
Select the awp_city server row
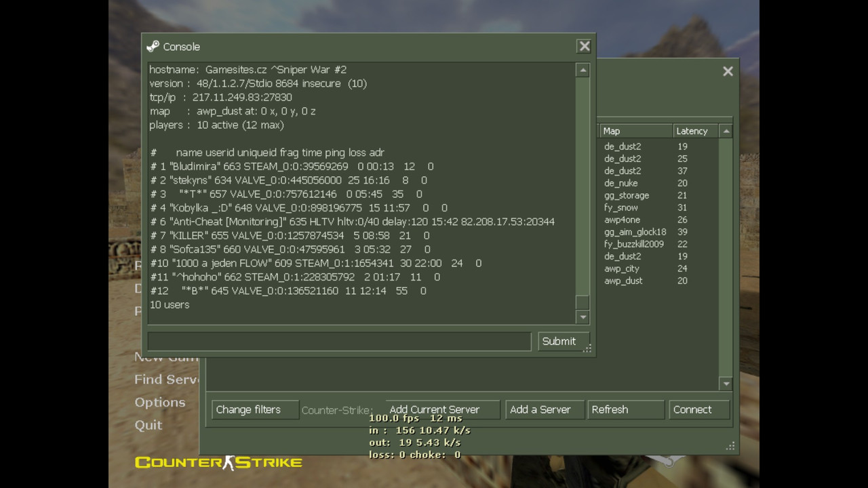658,268
